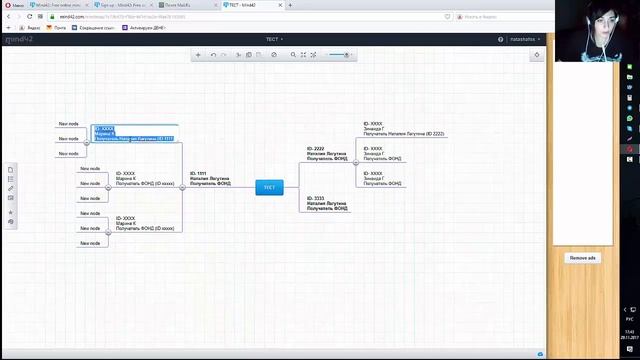Select the ID: 3333 Наталия Лагутина node
640x360 pixels.
point(327,203)
